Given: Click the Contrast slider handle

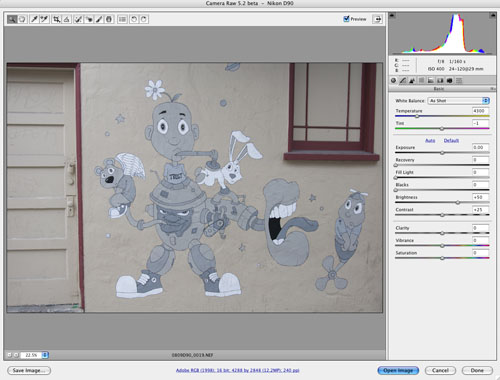Looking at the screenshot, I should click(x=442, y=215).
